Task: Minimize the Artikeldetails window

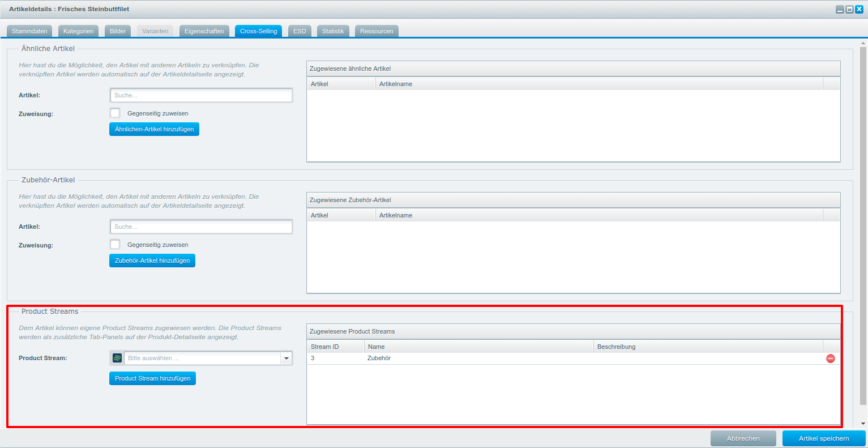Action: 840,10
